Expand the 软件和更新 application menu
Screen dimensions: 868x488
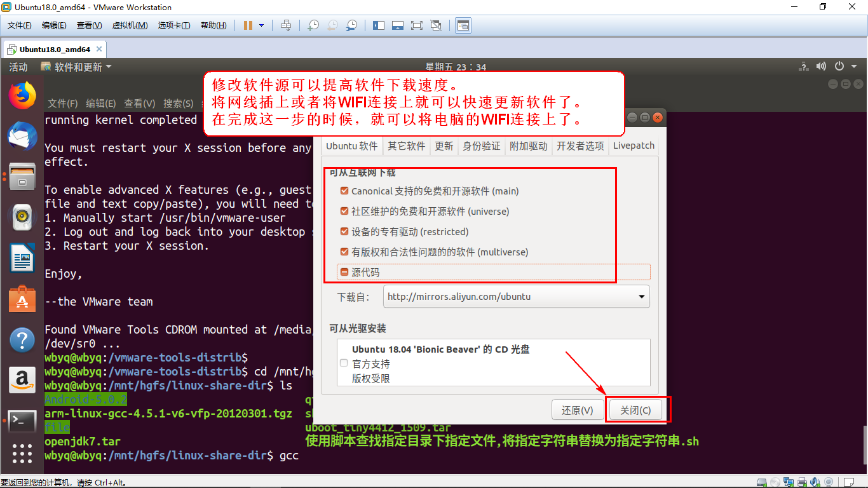point(76,67)
